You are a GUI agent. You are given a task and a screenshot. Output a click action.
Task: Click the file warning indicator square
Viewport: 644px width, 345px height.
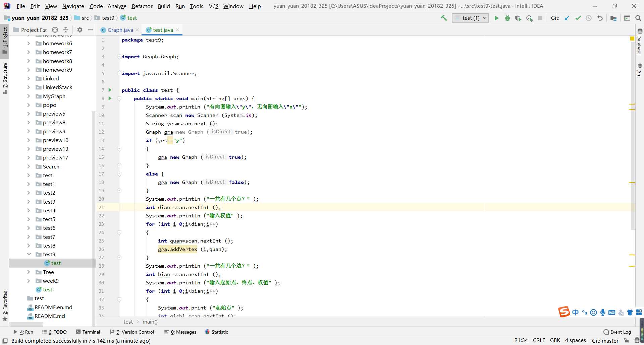[x=632, y=39]
